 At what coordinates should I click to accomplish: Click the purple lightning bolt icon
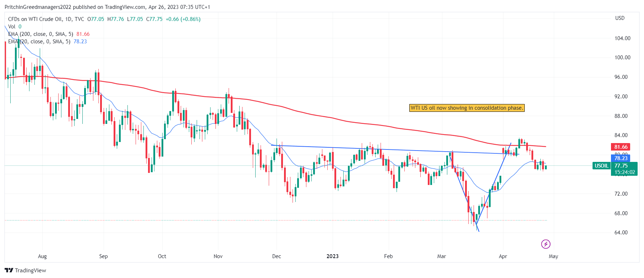point(546,244)
